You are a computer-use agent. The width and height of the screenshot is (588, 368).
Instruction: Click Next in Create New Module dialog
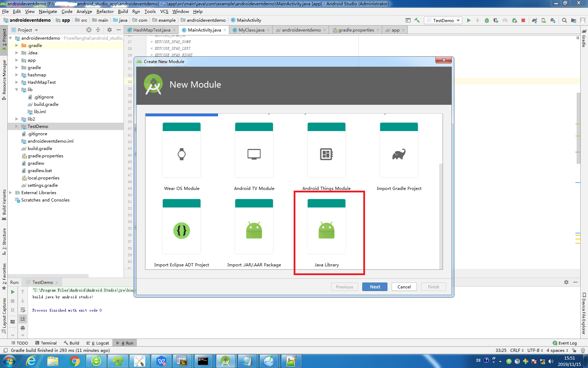click(x=375, y=287)
